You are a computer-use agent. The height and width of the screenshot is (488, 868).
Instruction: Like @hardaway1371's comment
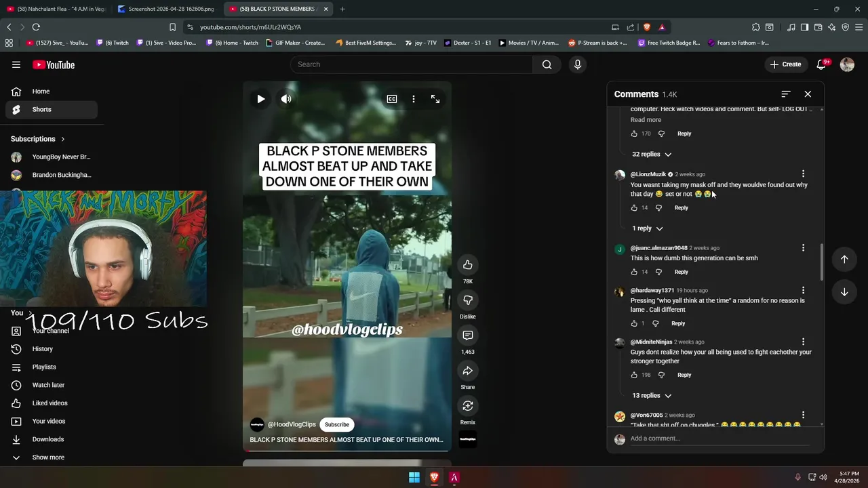click(x=634, y=323)
